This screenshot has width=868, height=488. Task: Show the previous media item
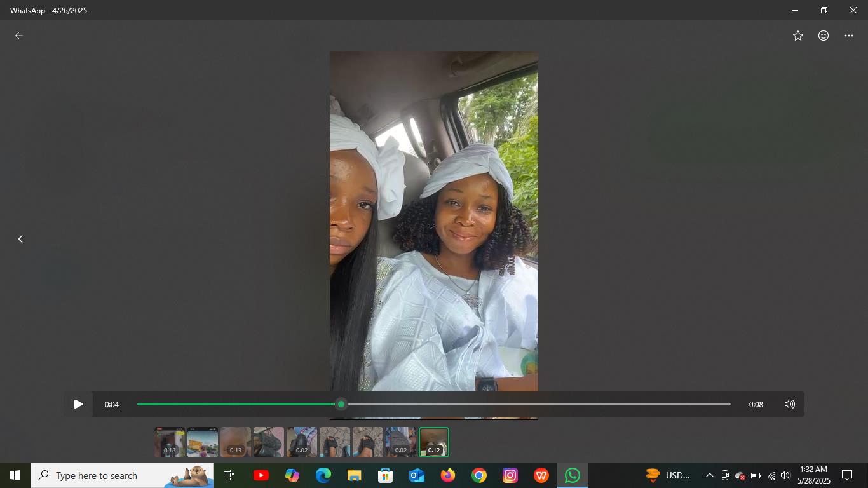(20, 239)
